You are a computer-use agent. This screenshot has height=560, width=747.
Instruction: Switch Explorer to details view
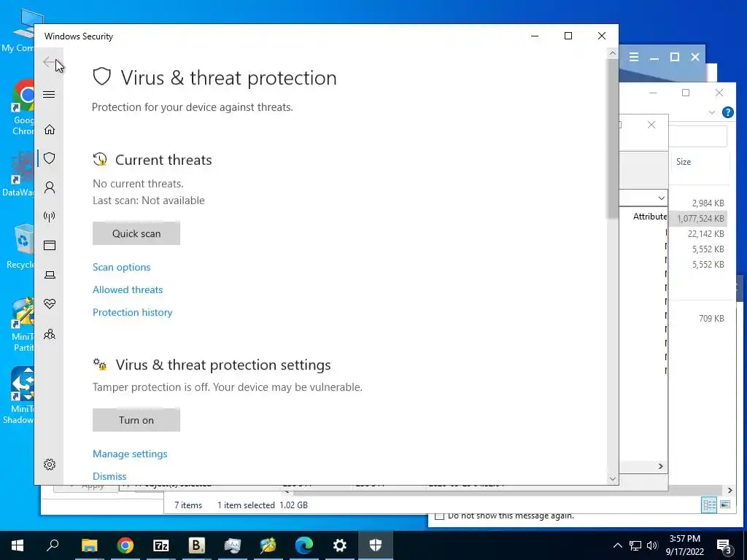click(709, 505)
